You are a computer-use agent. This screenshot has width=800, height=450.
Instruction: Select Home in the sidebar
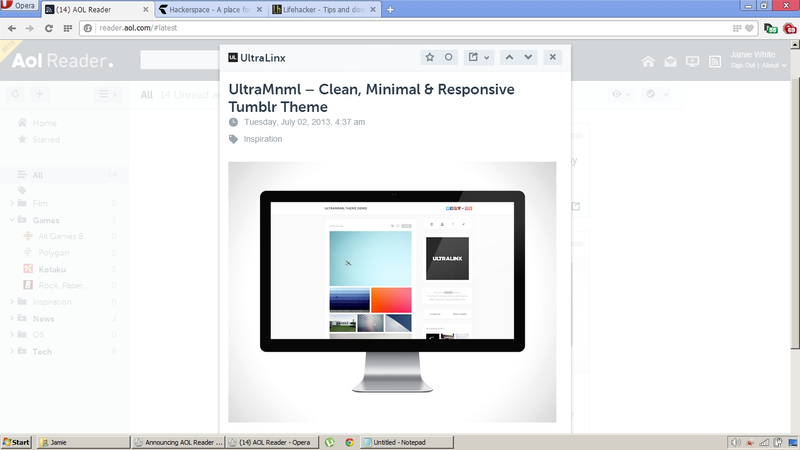pos(44,123)
